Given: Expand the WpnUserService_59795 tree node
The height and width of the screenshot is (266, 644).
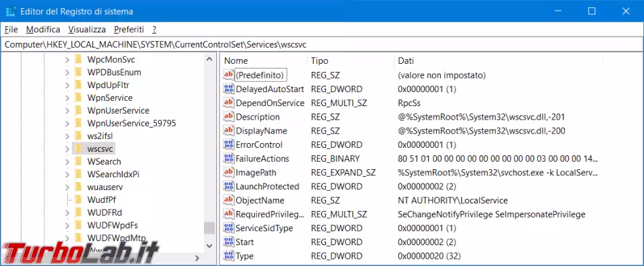Looking at the screenshot, I should click(67, 124).
